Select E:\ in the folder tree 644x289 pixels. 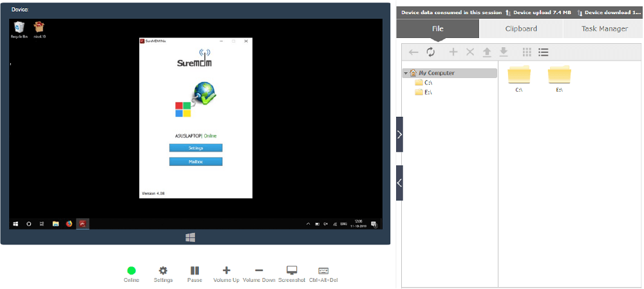tap(424, 92)
